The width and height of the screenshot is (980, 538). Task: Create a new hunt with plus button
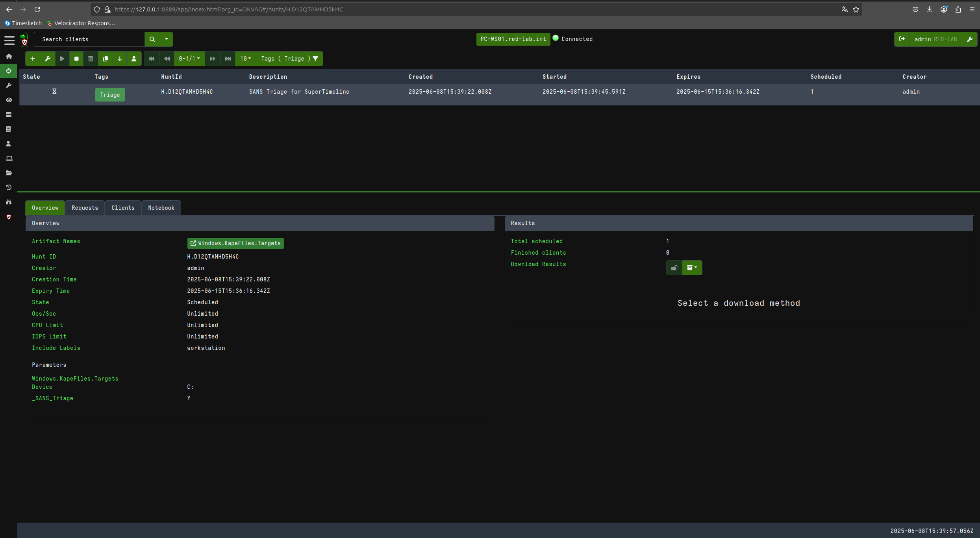pyautogui.click(x=33, y=59)
